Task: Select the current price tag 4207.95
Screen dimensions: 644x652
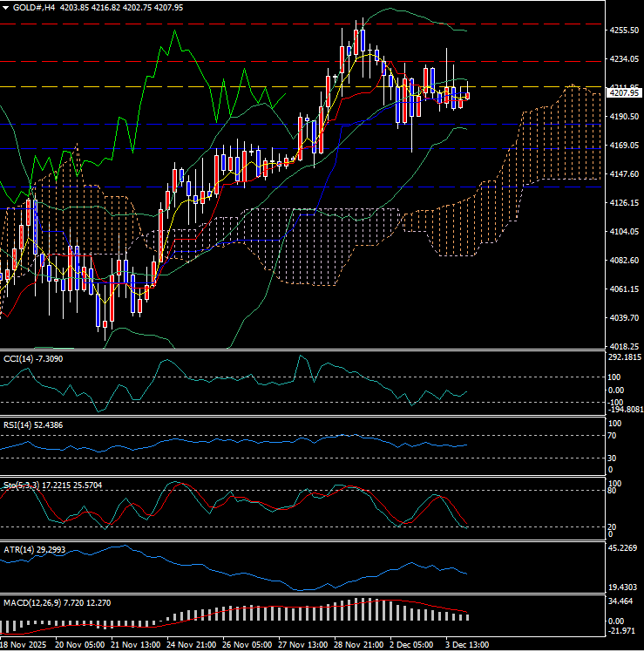Action: click(x=624, y=92)
